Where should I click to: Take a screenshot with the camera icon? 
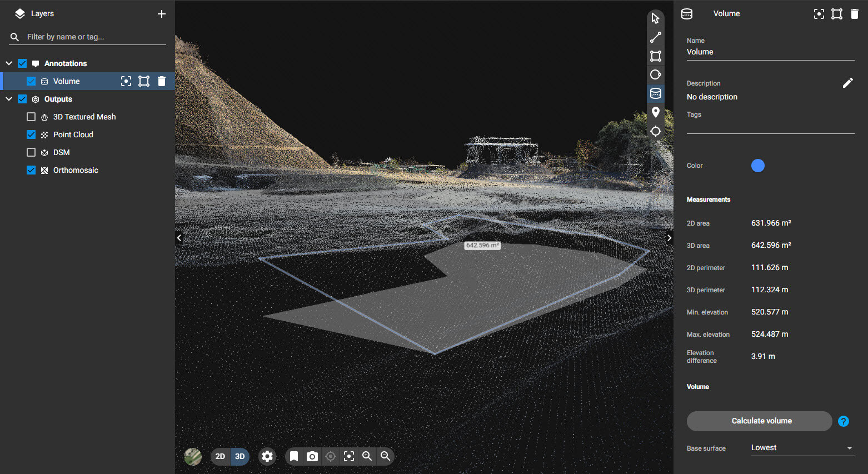[312, 456]
